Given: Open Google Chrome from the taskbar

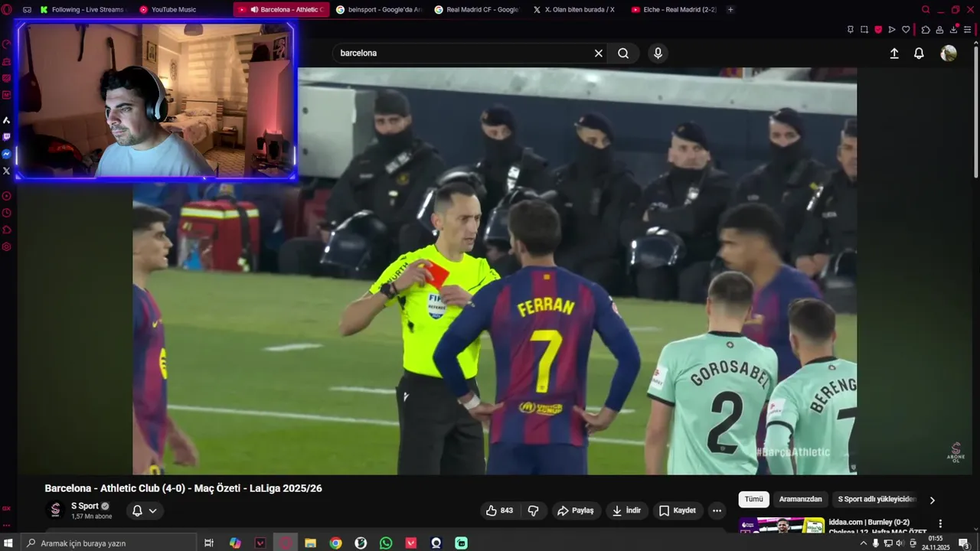Looking at the screenshot, I should 335,543.
